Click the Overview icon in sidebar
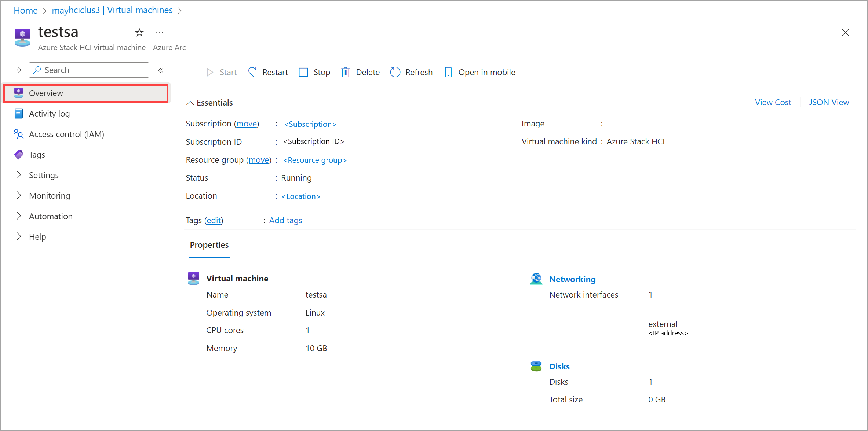This screenshot has width=868, height=431. click(x=19, y=93)
